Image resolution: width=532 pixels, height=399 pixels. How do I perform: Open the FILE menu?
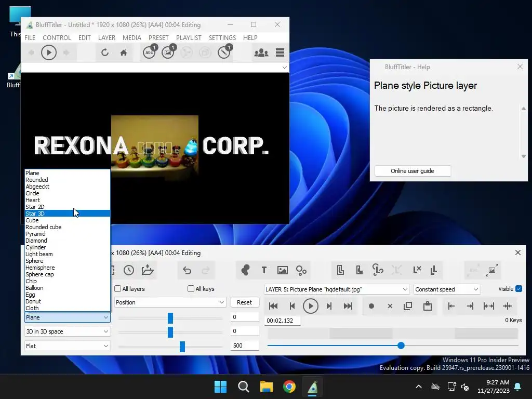tap(30, 37)
